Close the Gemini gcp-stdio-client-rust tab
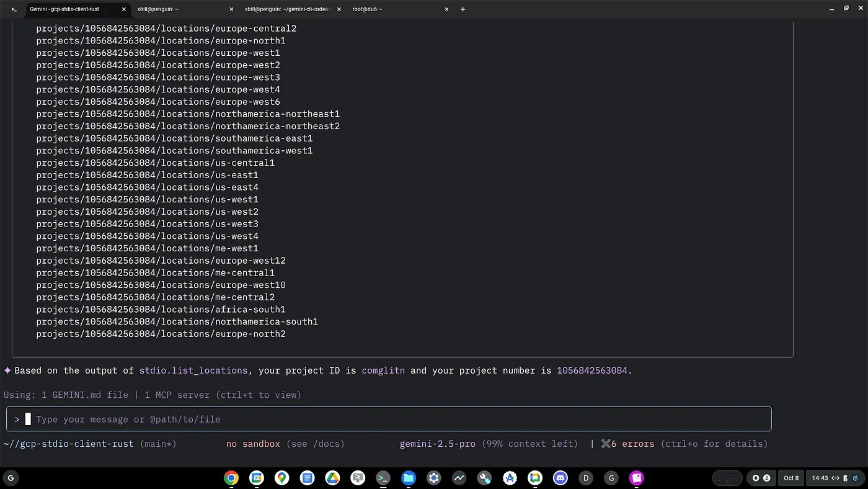The image size is (868, 489). [124, 9]
